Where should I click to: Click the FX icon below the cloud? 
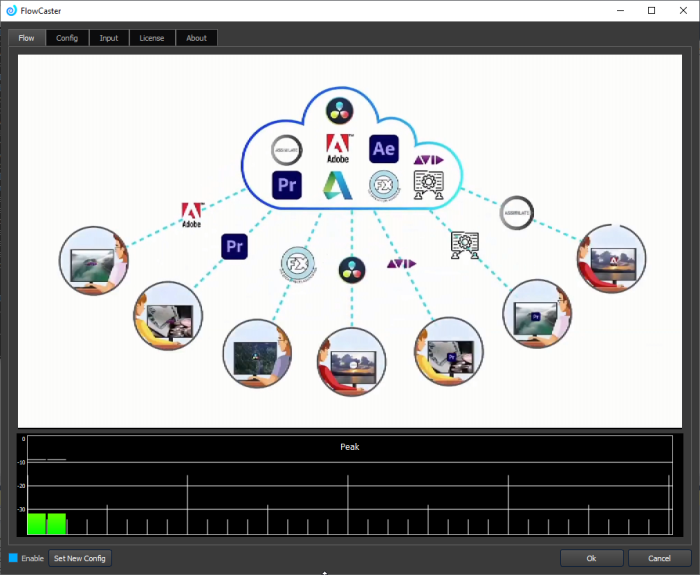pos(298,264)
